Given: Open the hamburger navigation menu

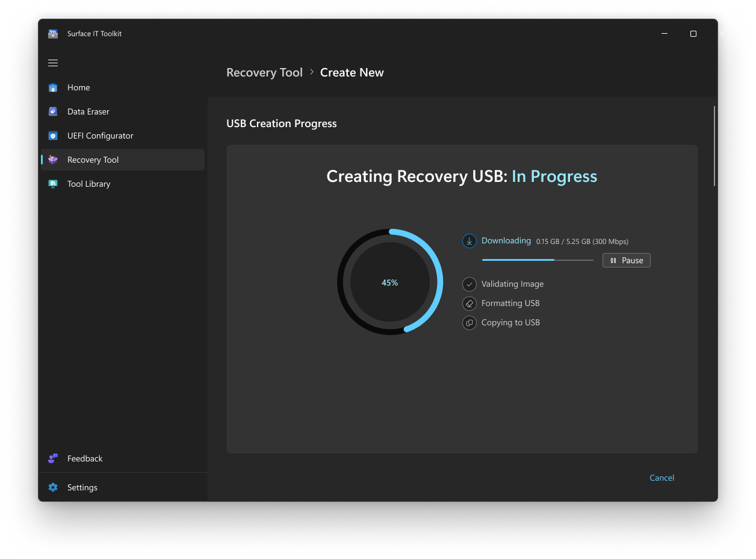Looking at the screenshot, I should coord(53,63).
